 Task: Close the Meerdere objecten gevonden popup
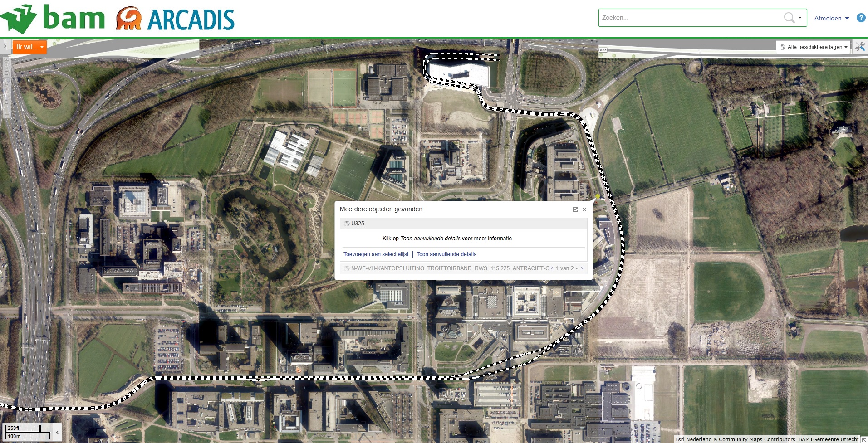point(584,209)
